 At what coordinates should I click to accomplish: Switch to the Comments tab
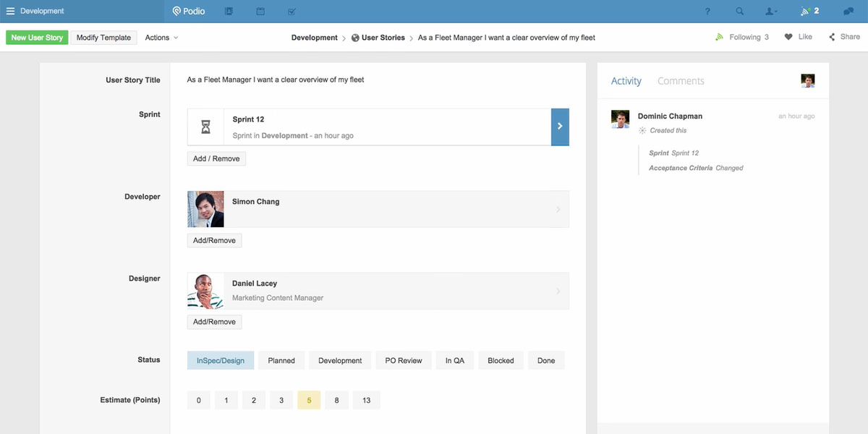click(x=681, y=81)
